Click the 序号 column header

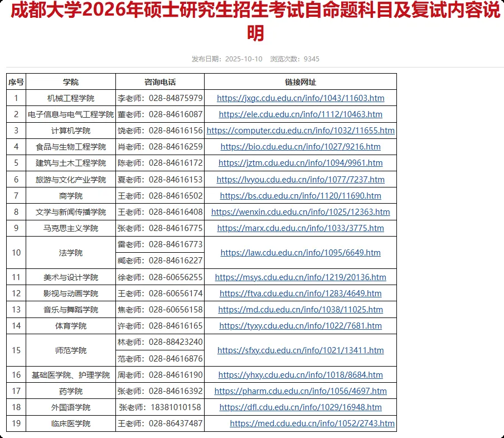(16, 82)
